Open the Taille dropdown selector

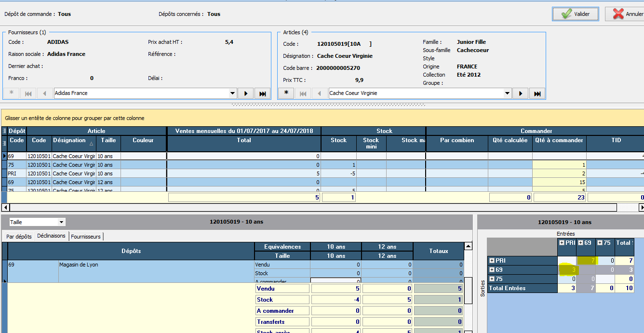pyautogui.click(x=61, y=222)
